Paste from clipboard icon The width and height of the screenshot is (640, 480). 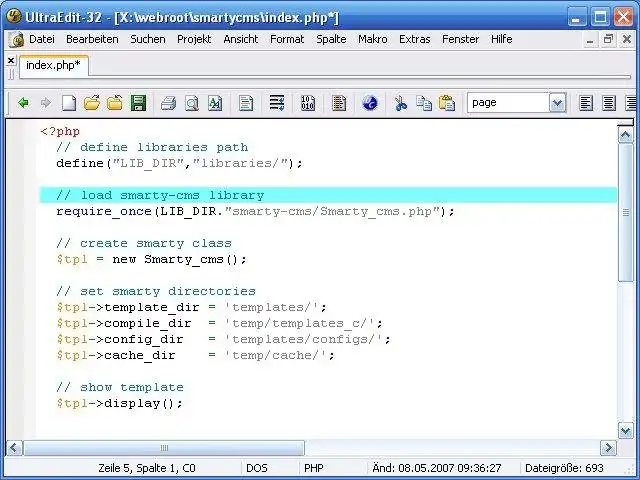click(x=447, y=103)
